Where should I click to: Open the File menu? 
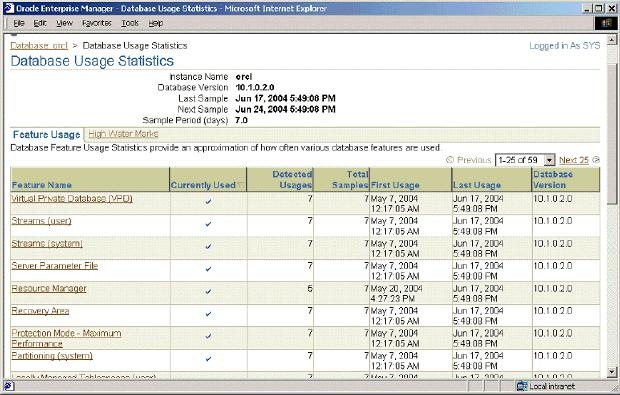click(19, 23)
